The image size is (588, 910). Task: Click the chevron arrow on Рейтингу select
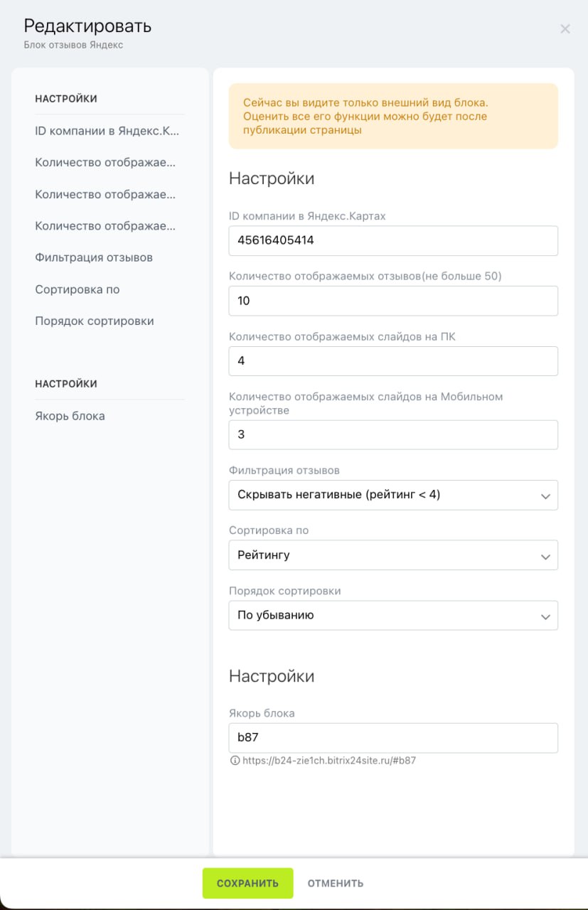[545, 556]
